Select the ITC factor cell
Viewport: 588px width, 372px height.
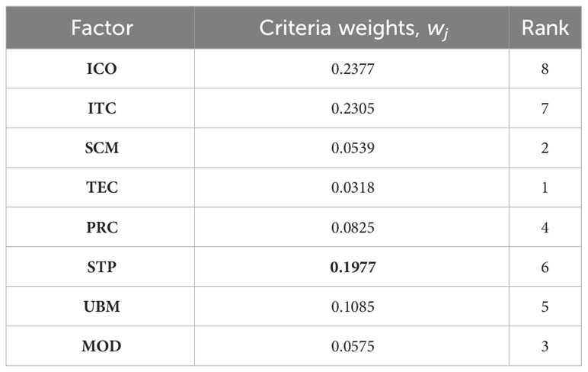tap(101, 108)
